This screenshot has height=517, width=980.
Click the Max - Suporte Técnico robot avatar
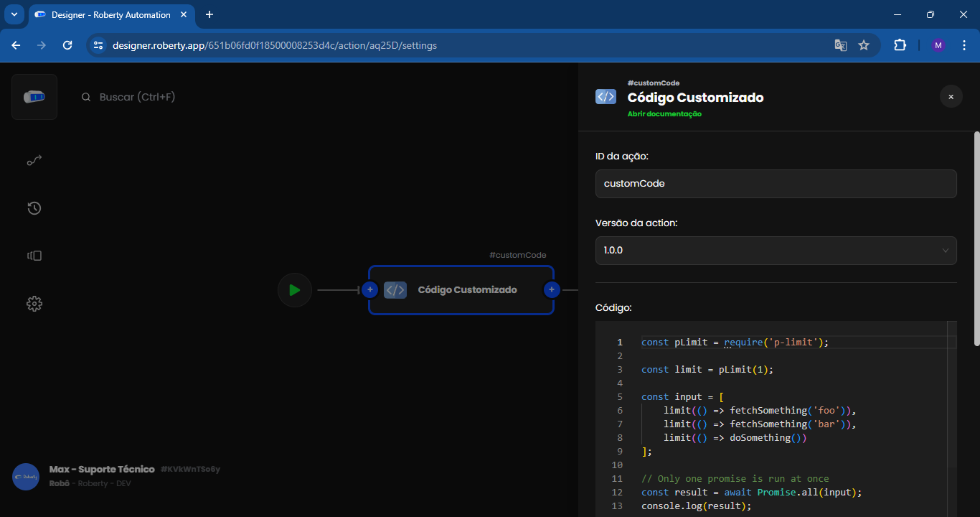pyautogui.click(x=26, y=477)
